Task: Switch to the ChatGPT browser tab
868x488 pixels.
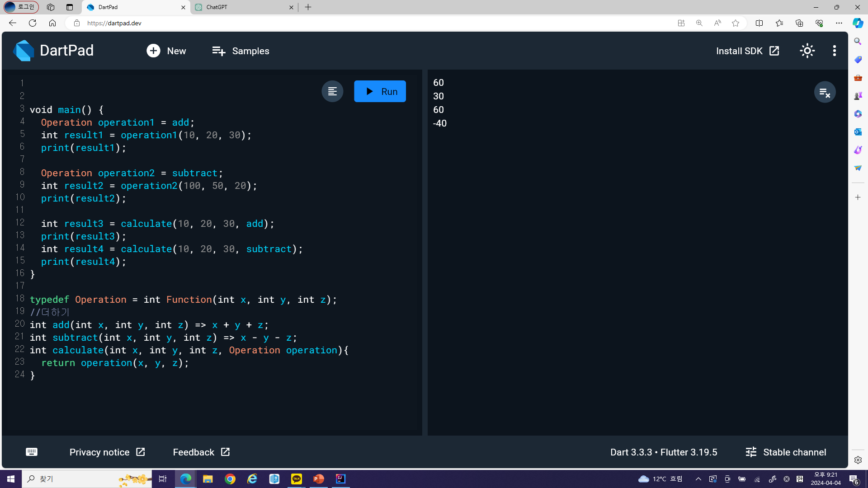Action: [240, 7]
